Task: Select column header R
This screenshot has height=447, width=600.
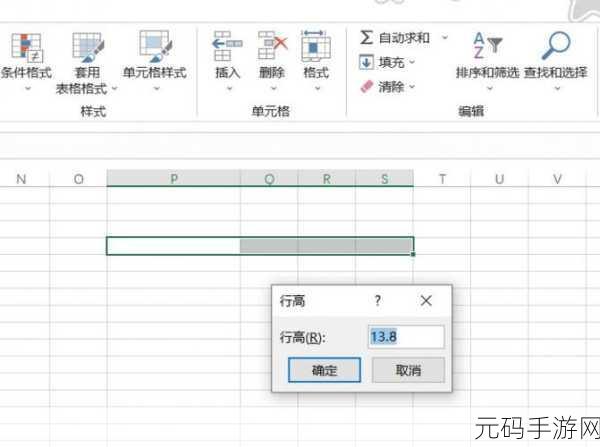Action: 327,178
